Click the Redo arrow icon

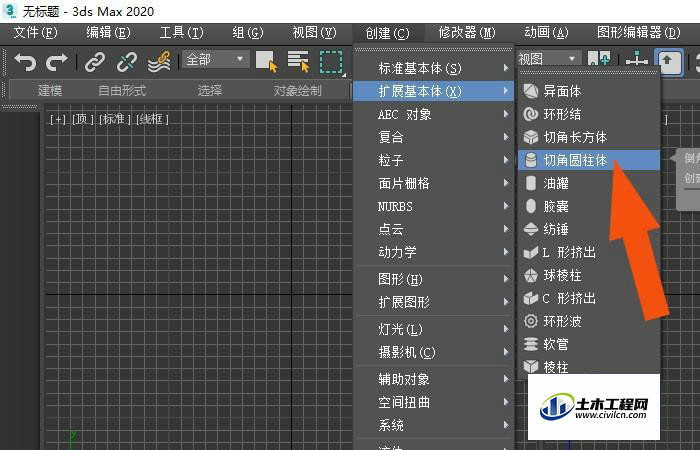(x=57, y=61)
